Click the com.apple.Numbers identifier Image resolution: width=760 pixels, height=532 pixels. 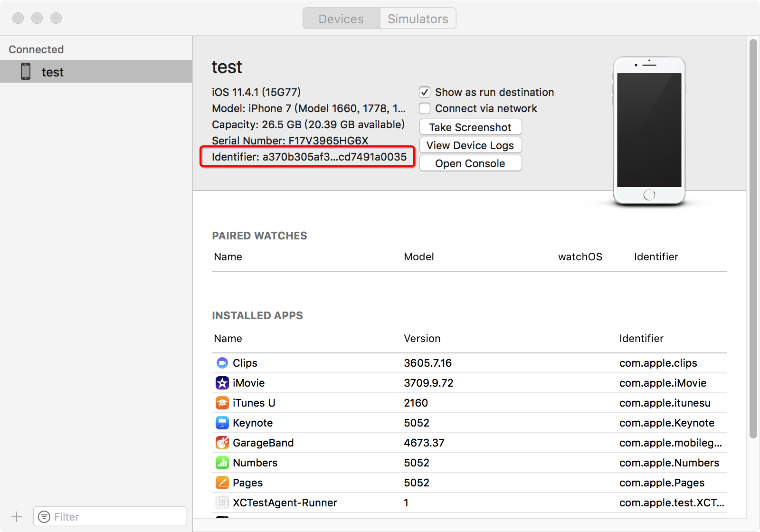coord(669,463)
